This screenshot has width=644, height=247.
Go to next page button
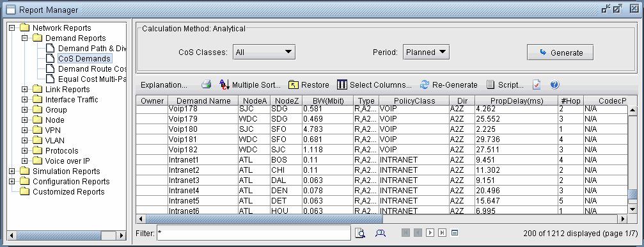(430, 233)
